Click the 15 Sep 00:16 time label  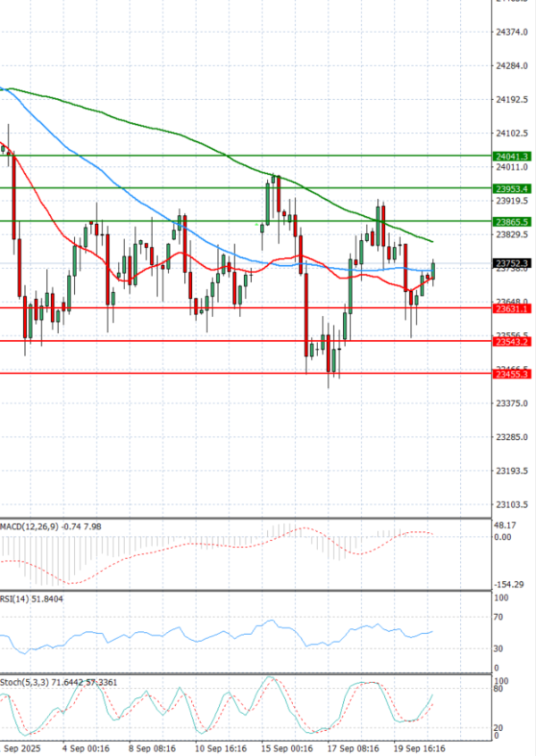click(x=287, y=748)
